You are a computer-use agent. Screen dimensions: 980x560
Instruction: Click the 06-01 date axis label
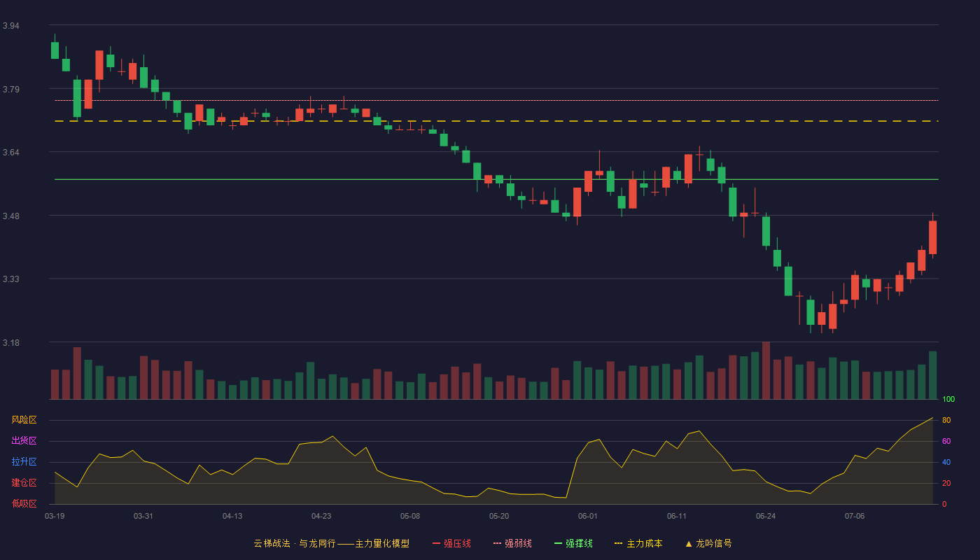588,516
